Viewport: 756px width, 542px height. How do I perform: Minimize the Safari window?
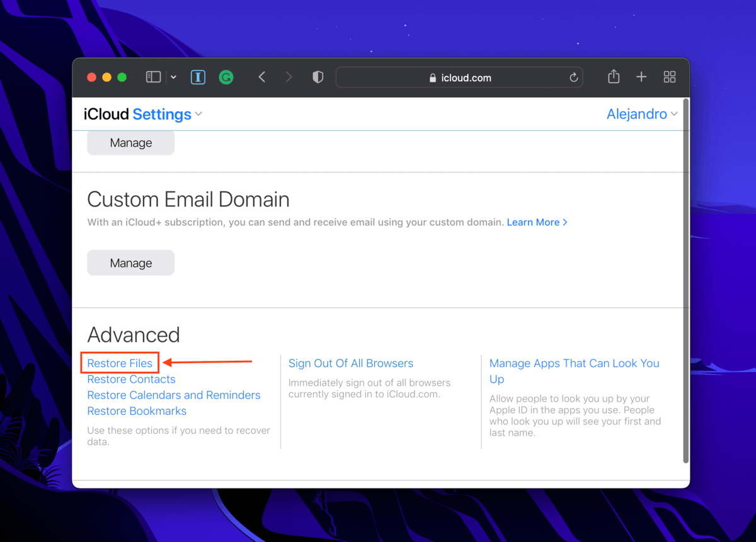tap(106, 77)
